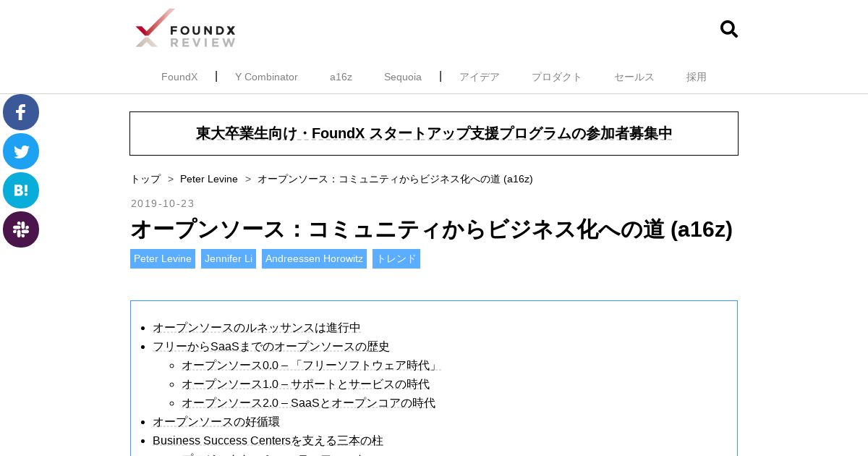Select the トレンド tag
This screenshot has width=868, height=456.
(x=396, y=258)
